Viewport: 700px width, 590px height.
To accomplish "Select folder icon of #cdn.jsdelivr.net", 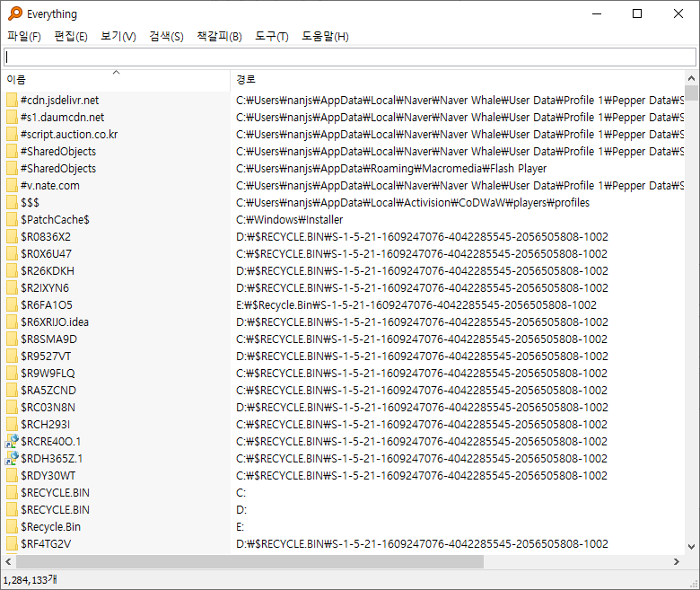I will 12,100.
